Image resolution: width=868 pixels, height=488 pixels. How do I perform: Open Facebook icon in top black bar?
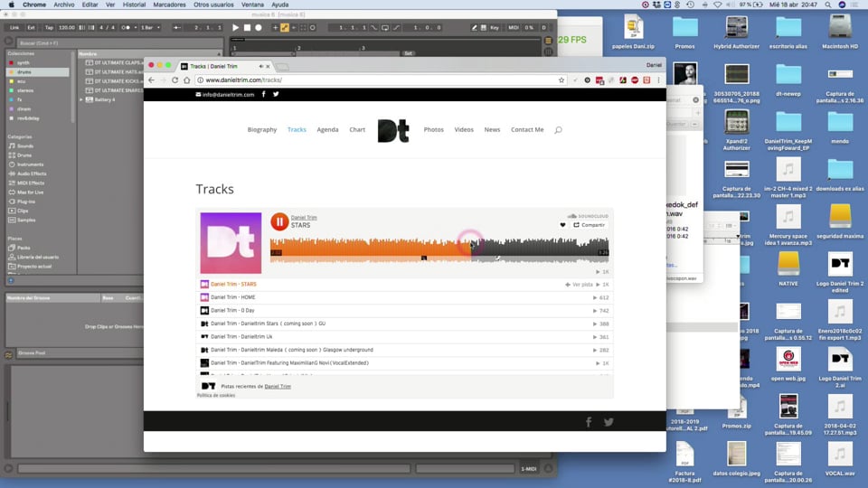click(263, 94)
